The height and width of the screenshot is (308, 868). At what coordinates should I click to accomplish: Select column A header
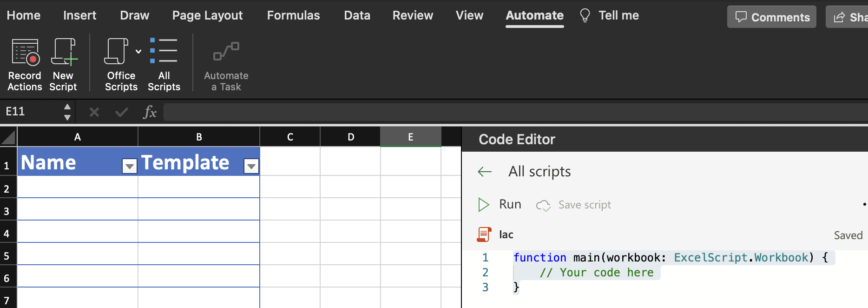click(x=78, y=137)
